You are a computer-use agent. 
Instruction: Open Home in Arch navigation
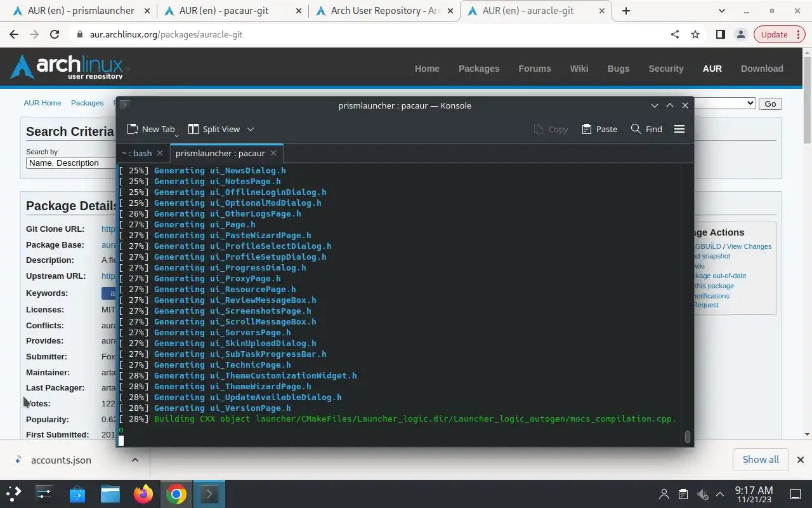pyautogui.click(x=427, y=69)
